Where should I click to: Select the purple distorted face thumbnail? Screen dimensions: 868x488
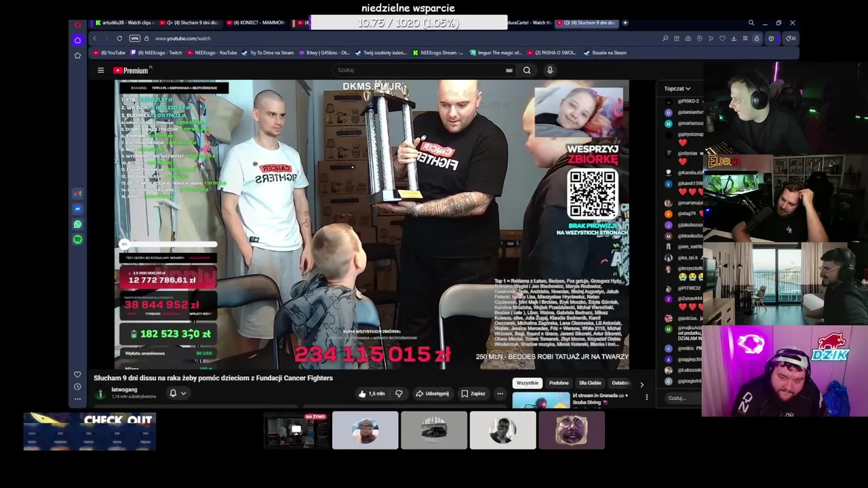[x=572, y=430]
